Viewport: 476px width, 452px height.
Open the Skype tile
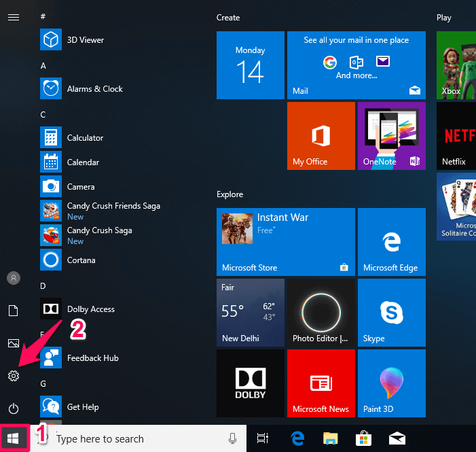click(x=392, y=313)
